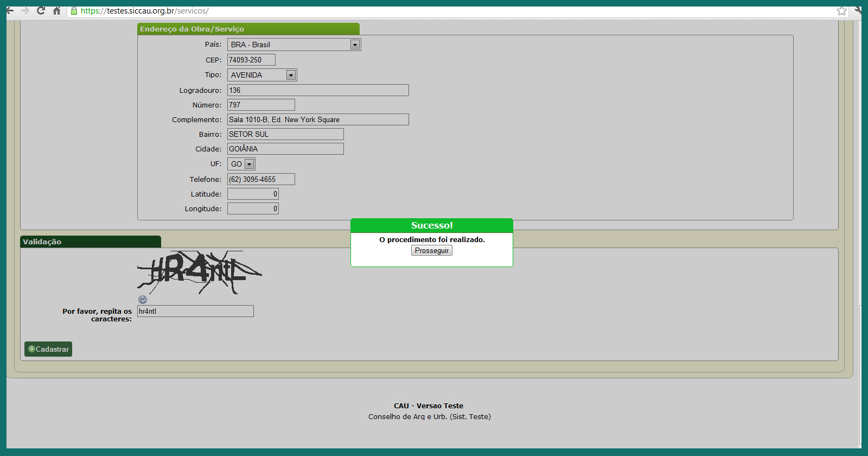Click the 'Por favor, repita os caracteres' label

[x=97, y=315]
